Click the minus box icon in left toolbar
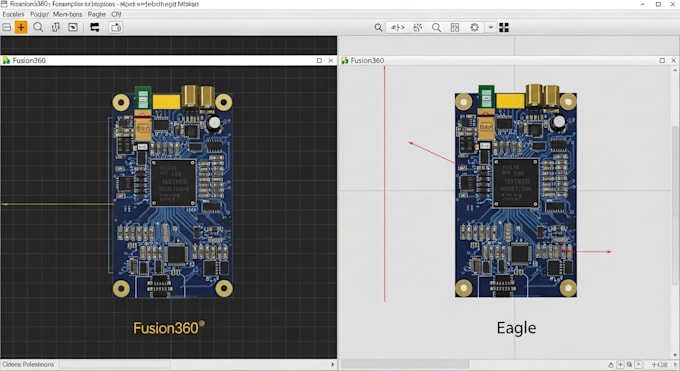 7,27
